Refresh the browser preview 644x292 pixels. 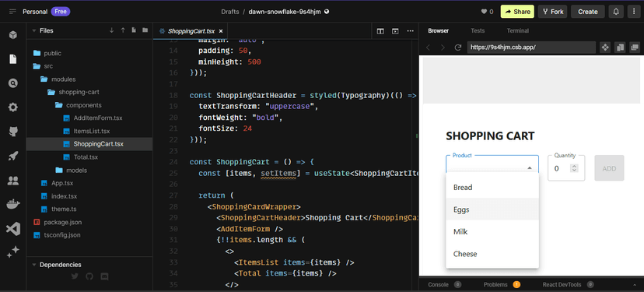(458, 47)
